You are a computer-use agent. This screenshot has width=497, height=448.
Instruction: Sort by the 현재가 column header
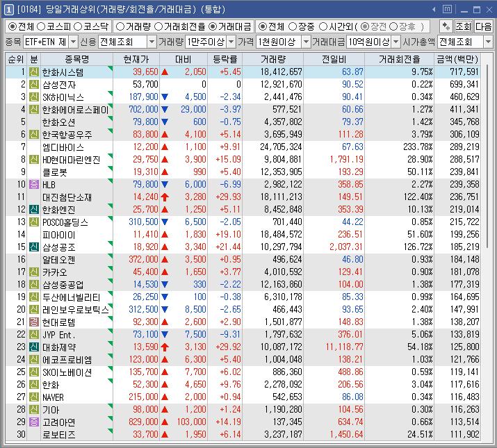coord(136,59)
